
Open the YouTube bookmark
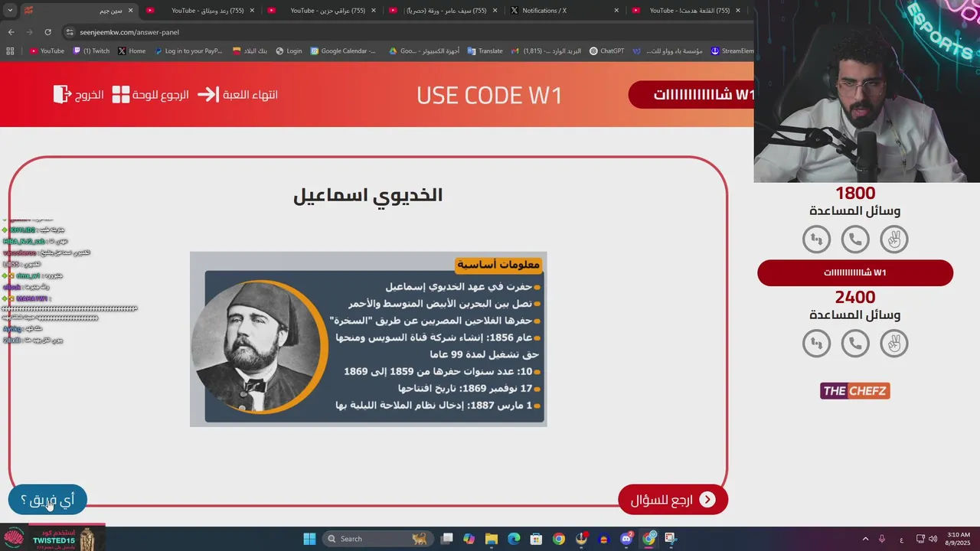(x=47, y=51)
